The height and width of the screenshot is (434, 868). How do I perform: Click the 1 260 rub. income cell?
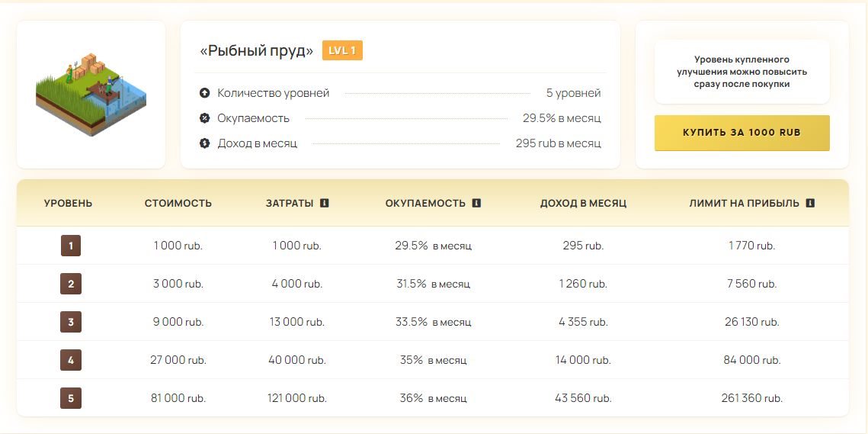(584, 285)
